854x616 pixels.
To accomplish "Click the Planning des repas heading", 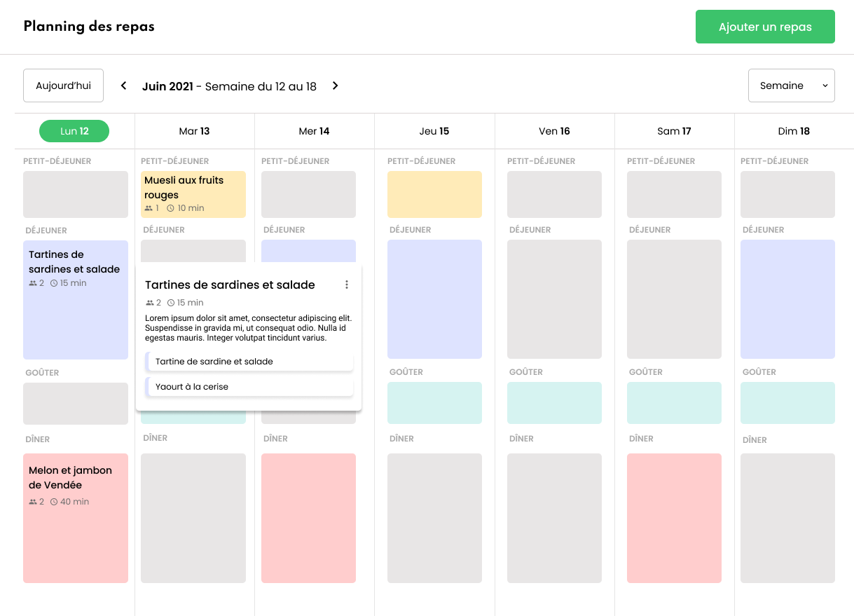I will point(88,26).
